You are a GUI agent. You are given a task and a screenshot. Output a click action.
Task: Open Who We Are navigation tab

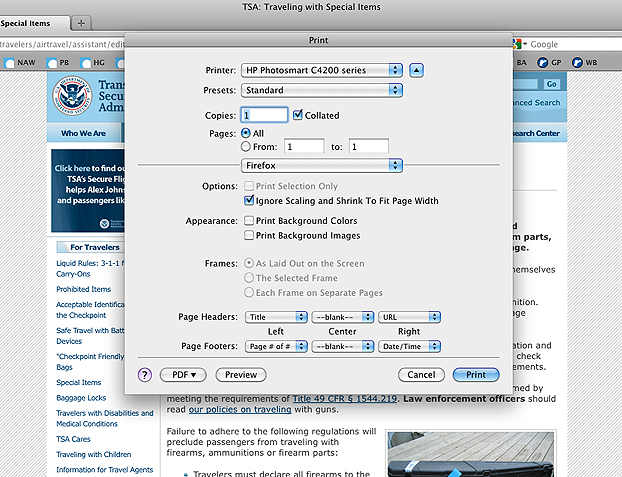coord(83,133)
